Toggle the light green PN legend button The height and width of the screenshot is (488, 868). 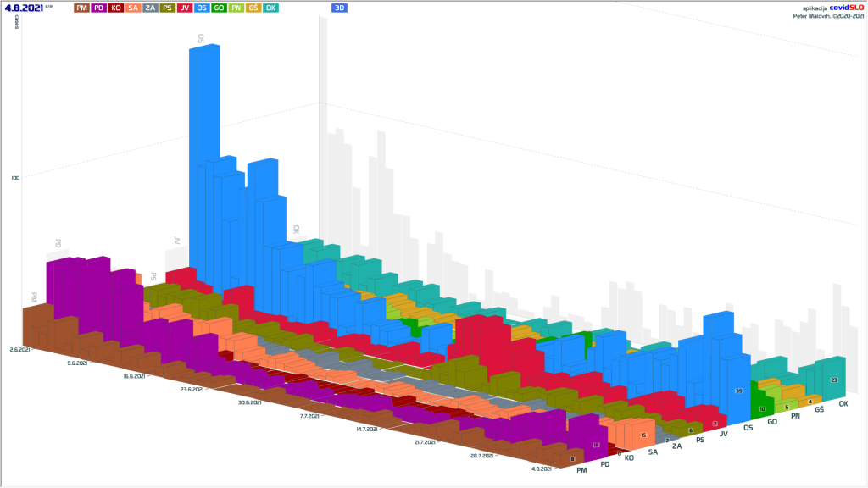point(236,8)
